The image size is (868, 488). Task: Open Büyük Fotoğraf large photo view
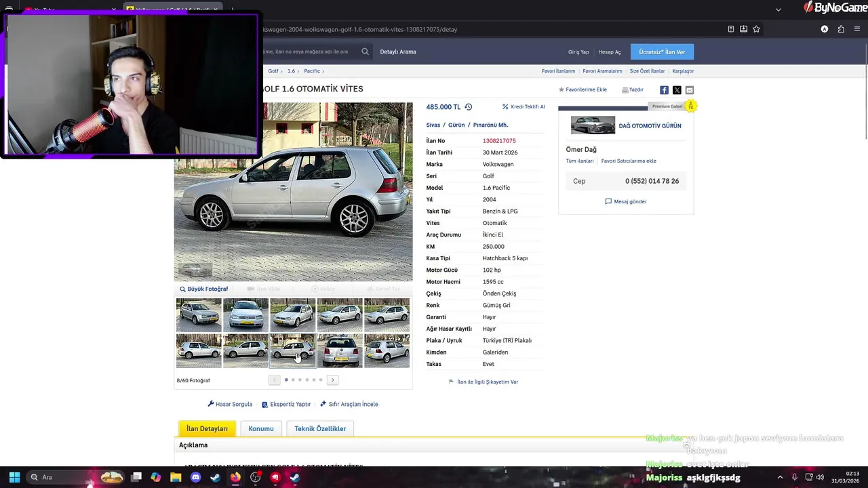(x=203, y=289)
